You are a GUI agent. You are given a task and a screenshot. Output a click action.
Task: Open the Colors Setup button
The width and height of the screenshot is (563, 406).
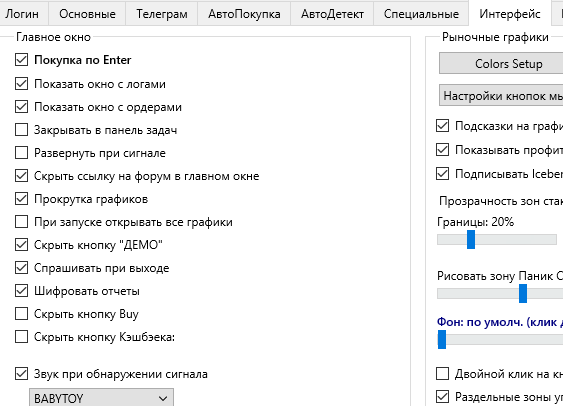click(501, 64)
